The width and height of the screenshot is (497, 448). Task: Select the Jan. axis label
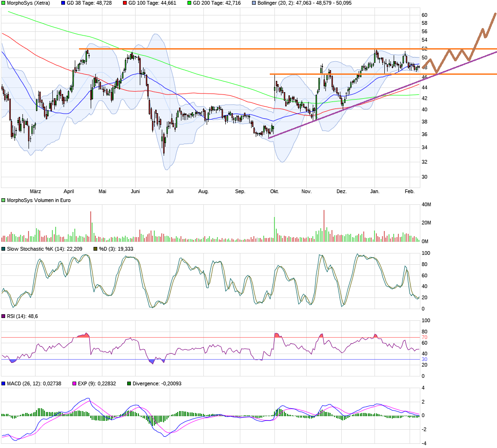click(x=374, y=191)
